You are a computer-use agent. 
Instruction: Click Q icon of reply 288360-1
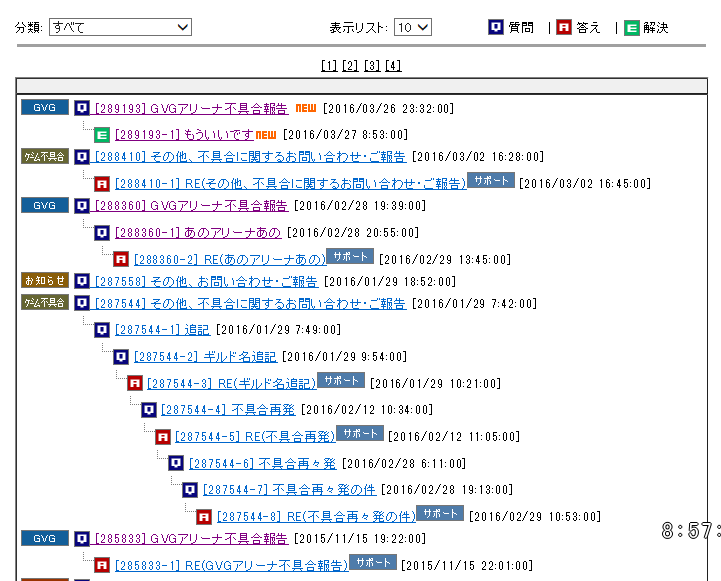(x=102, y=233)
